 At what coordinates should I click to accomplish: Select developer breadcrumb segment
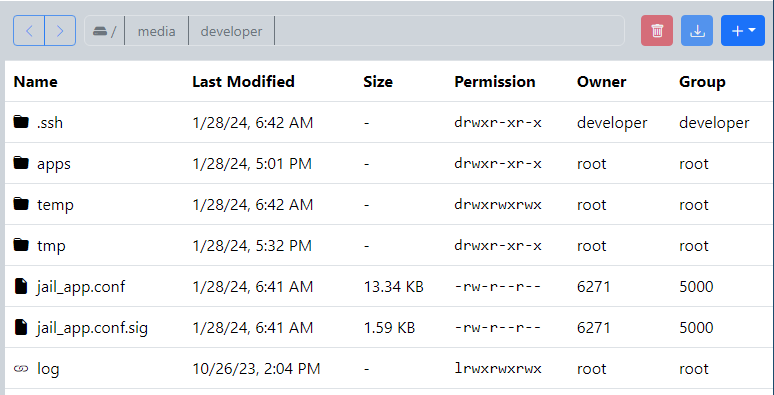coord(232,31)
